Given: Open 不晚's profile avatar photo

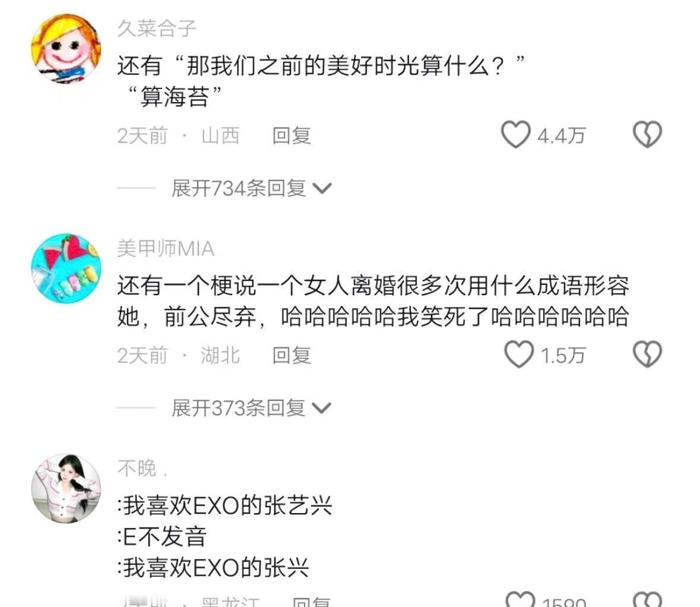Looking at the screenshot, I should tap(66, 488).
